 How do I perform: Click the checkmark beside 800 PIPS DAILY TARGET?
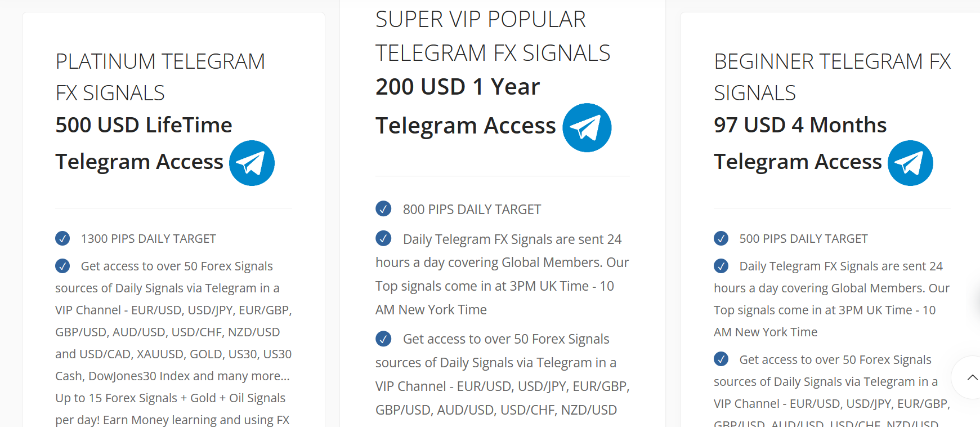click(x=383, y=208)
